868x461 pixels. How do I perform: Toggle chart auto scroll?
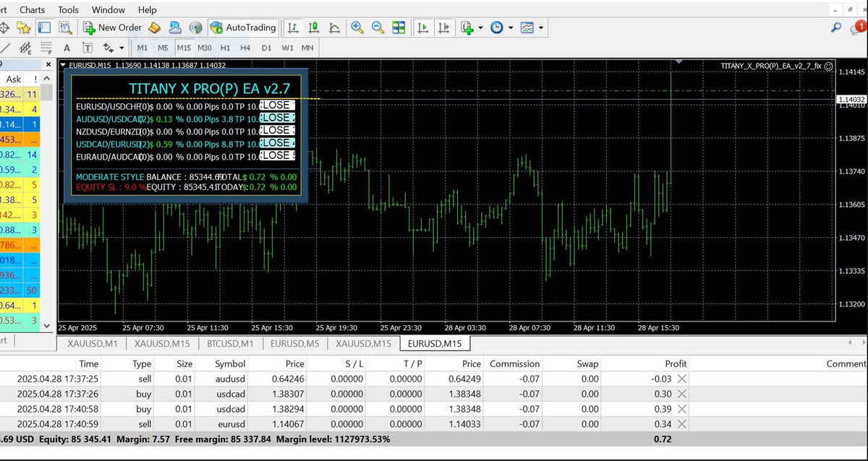(x=423, y=27)
